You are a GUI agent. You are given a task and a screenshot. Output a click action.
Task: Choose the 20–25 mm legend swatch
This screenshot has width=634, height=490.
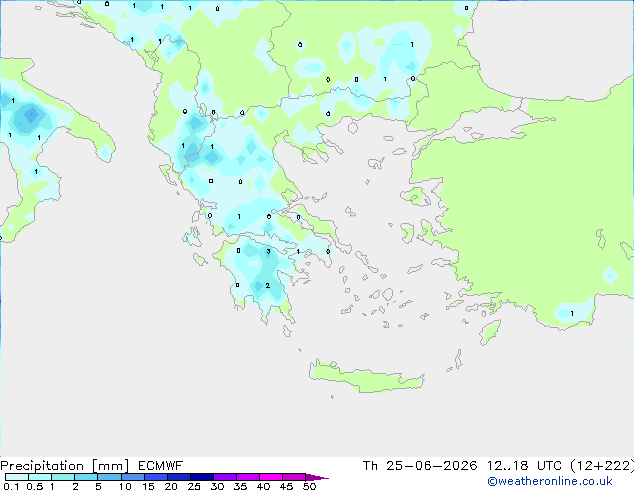tap(179, 477)
